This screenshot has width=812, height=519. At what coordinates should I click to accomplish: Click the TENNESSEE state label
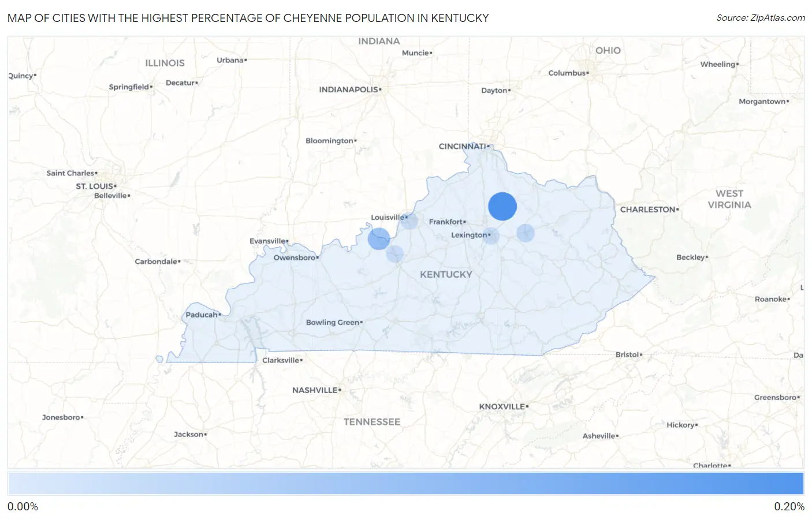tap(372, 422)
